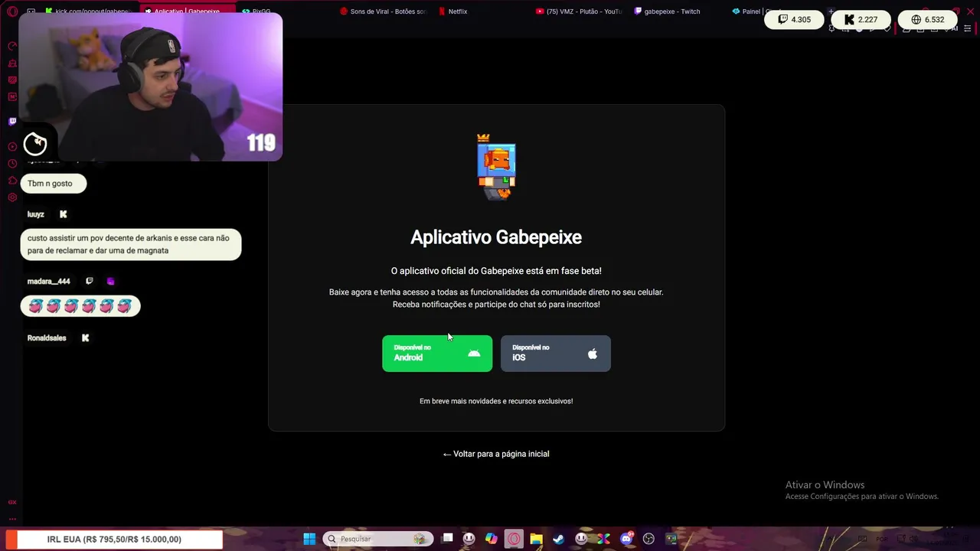
Task: Open Discord from the taskbar
Action: [x=626, y=539]
